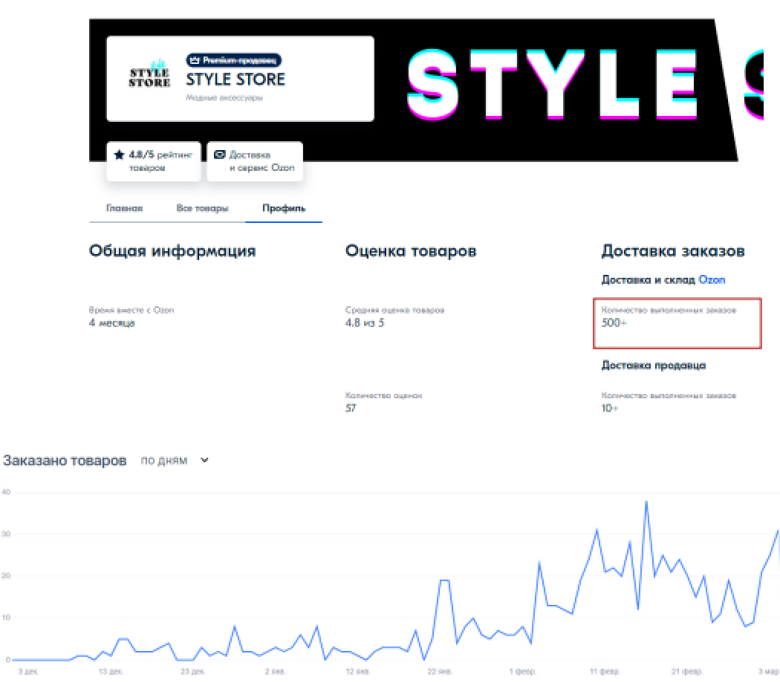Image resolution: width=780 pixels, height=700 pixels.
Task: Click the Заказано товаров chart title
Action: [65, 461]
